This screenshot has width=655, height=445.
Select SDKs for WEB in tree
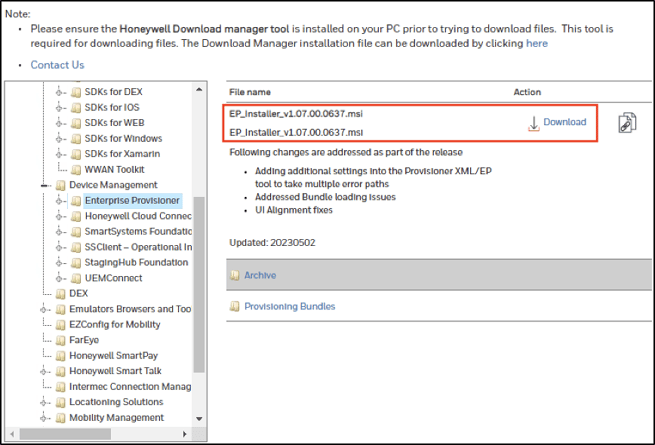click(114, 123)
